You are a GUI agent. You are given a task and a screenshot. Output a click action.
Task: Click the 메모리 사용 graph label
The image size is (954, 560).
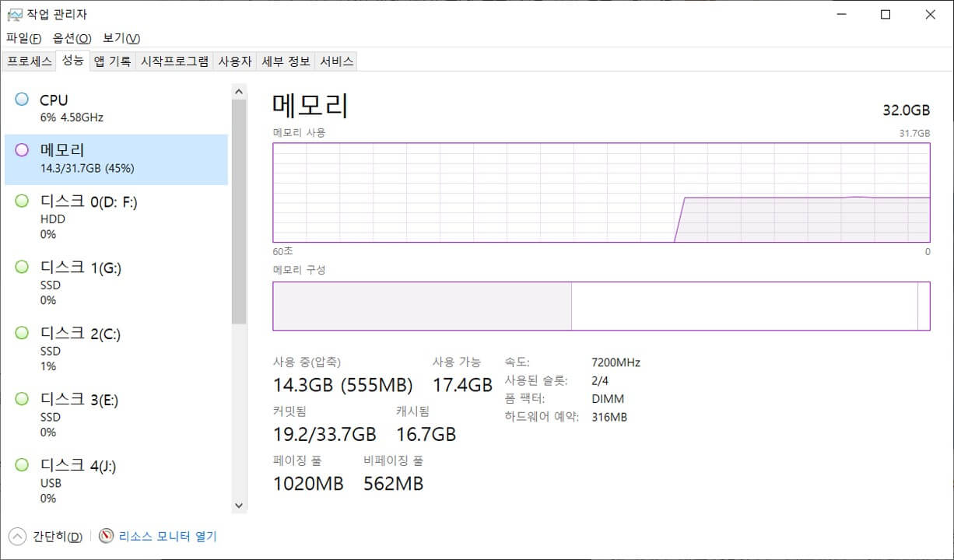point(299,133)
